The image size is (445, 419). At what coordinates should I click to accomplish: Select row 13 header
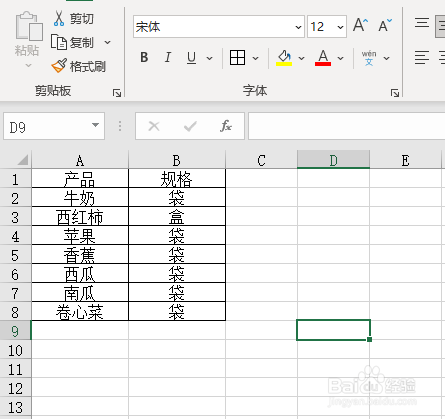click(15, 407)
